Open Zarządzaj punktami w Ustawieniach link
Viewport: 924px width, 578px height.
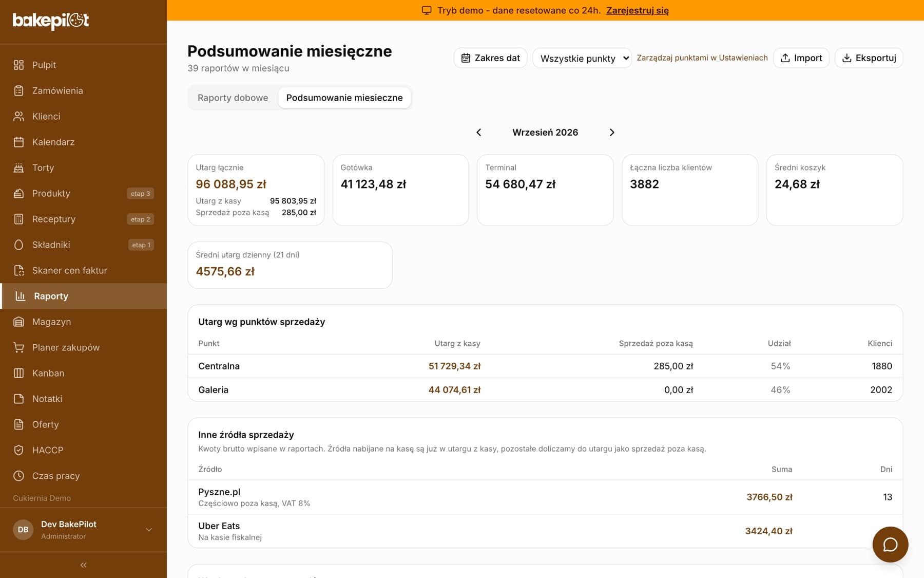pyautogui.click(x=702, y=58)
